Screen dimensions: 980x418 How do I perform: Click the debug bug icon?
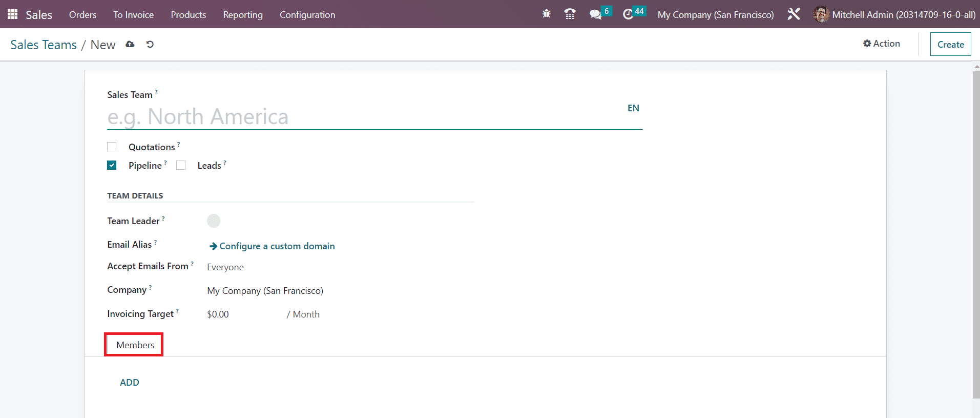547,14
